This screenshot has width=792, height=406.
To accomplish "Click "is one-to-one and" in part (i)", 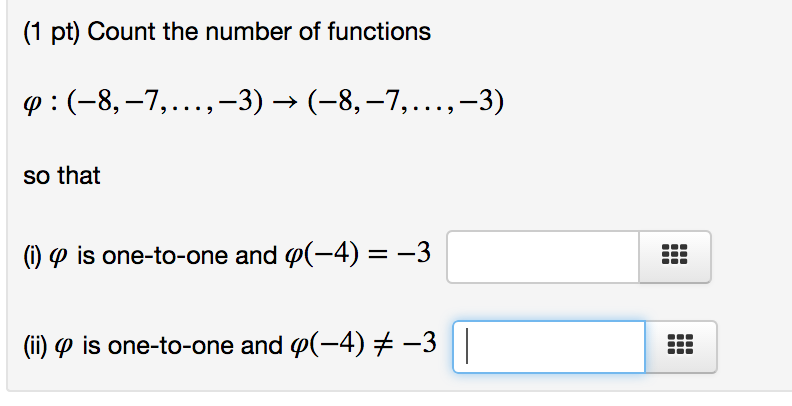I will [x=168, y=257].
